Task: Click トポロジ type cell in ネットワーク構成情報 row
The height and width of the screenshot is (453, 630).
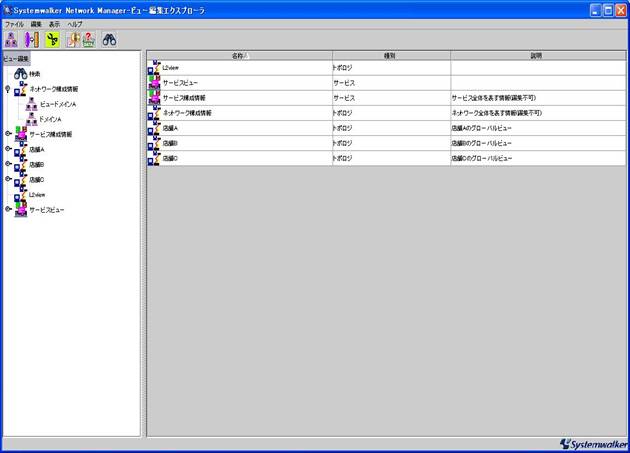Action: 391,113
